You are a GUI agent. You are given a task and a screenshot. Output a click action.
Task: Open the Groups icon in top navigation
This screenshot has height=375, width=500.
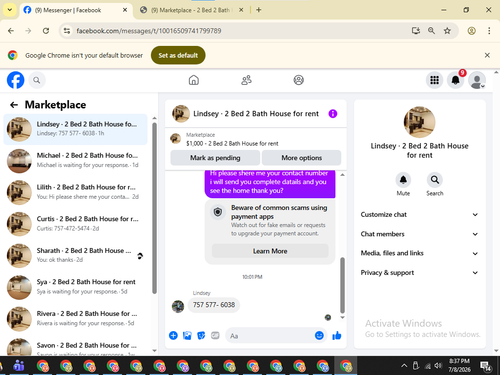298,80
